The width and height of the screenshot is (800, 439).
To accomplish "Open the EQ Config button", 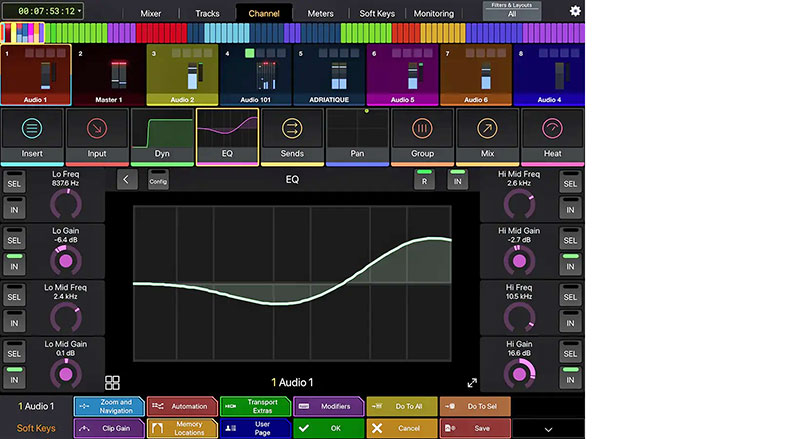I will [x=158, y=180].
